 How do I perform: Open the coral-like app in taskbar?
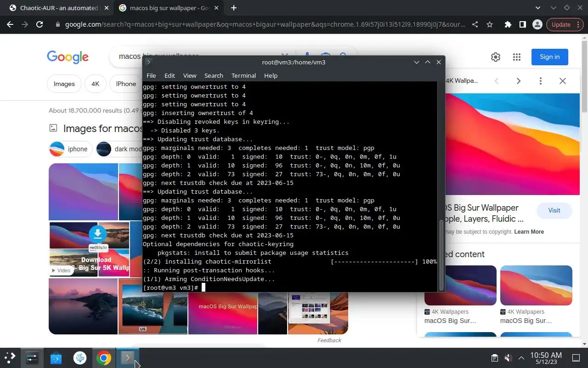(x=80, y=358)
